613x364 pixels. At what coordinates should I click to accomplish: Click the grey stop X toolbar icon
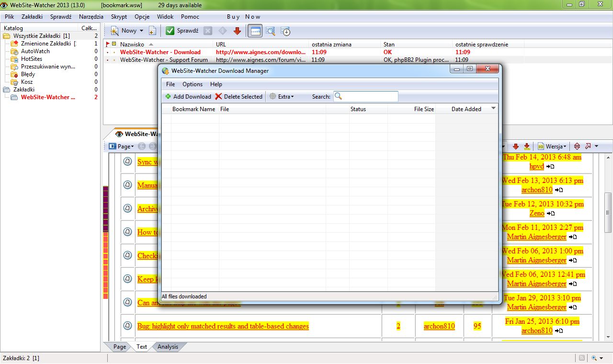207,31
